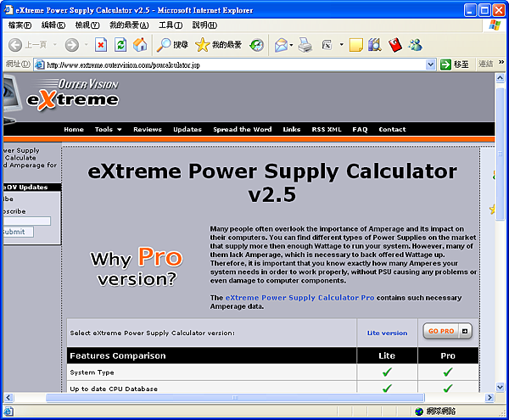Click the Back arrow button
509x420 pixels.
coord(15,45)
